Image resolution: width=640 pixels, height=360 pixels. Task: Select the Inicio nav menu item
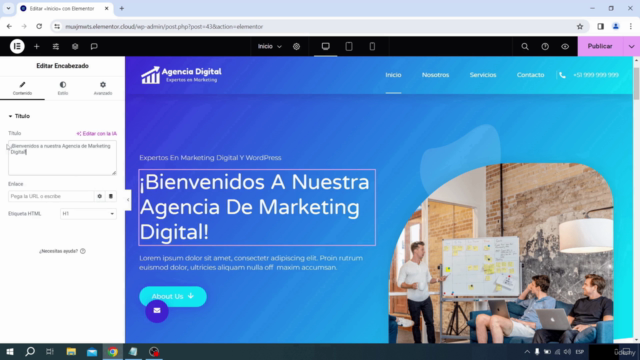[x=393, y=75]
